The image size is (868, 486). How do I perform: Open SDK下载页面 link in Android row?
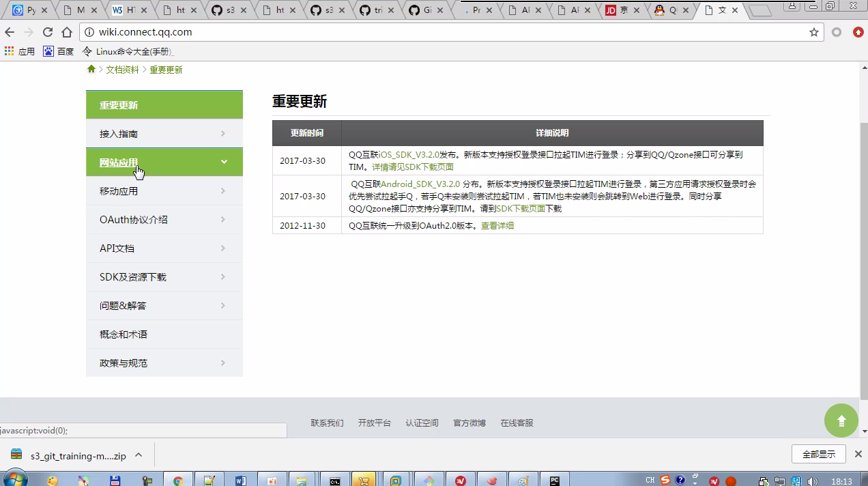tap(521, 209)
